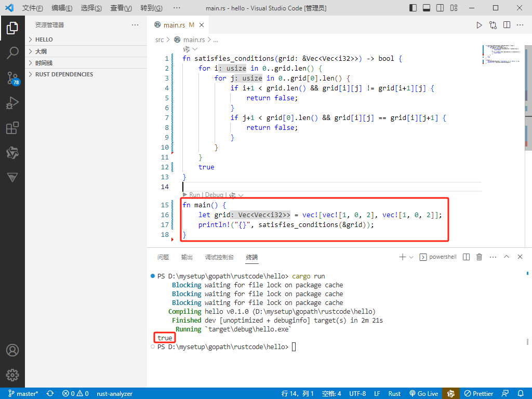Open the customize layout control
Viewport: 532px width, 399px height.
tap(454, 8)
